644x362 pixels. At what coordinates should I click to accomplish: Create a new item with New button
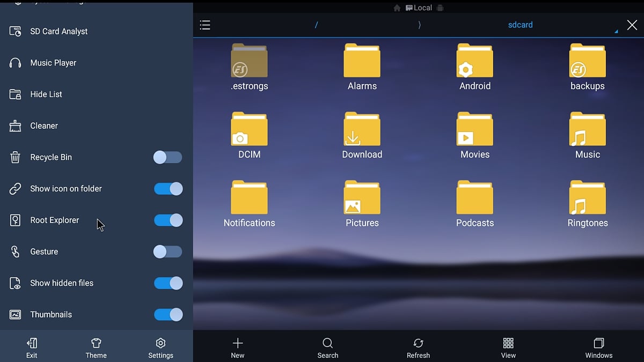tap(237, 348)
